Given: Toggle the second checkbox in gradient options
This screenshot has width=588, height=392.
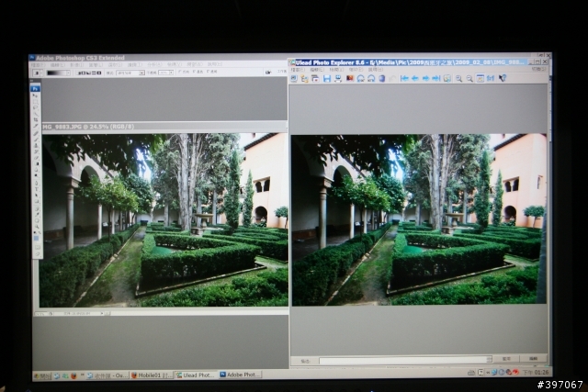Looking at the screenshot, I should (194, 72).
